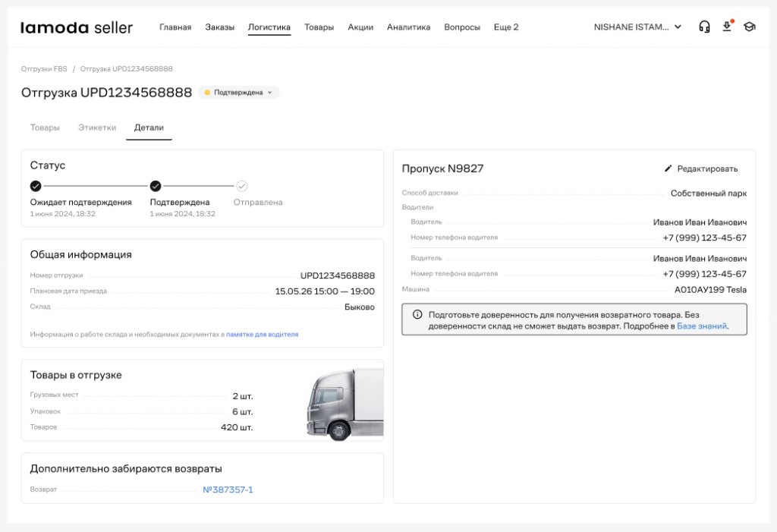Screen dimensions: 777x532
Task: Click the lamoda seller logo
Action: [77, 27]
